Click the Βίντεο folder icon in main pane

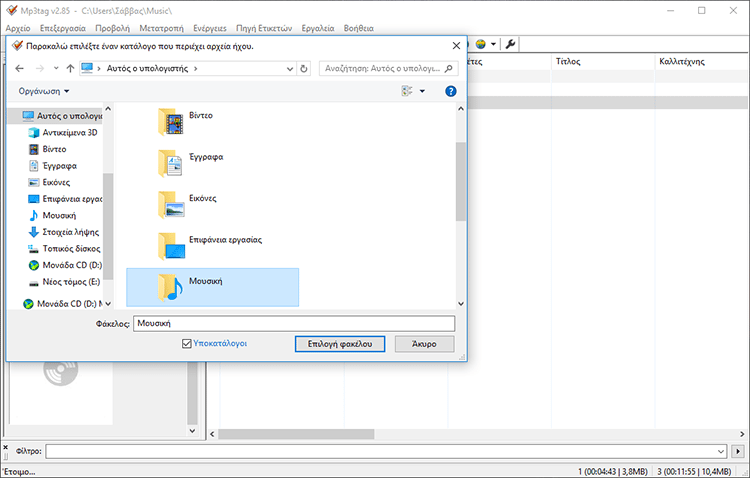coord(171,122)
